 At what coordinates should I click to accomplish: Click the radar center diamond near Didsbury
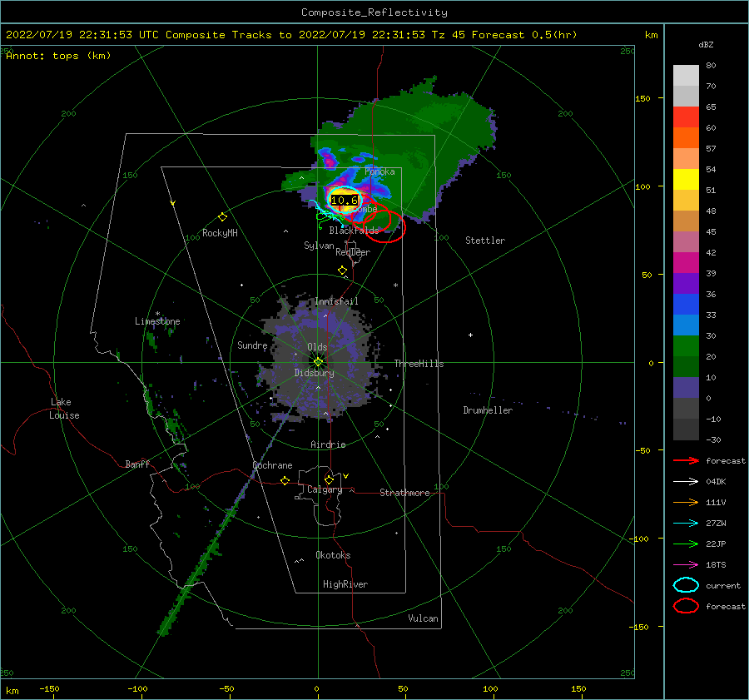tap(318, 362)
